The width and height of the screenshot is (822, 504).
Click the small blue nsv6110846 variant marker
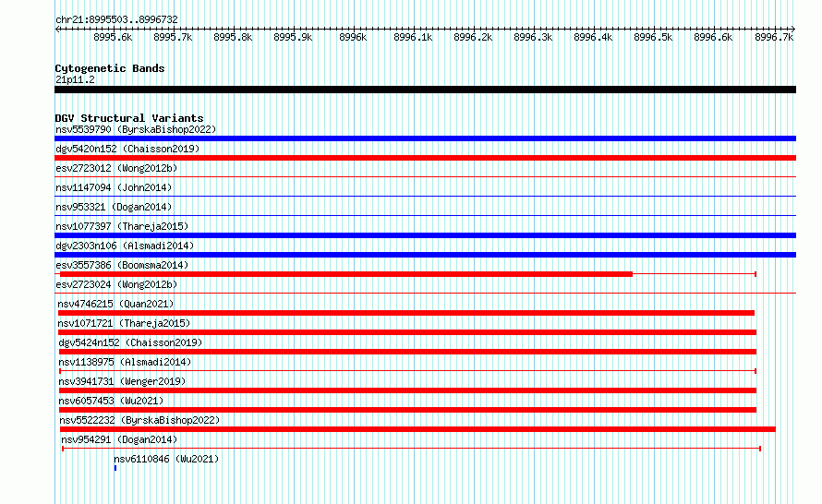click(115, 468)
